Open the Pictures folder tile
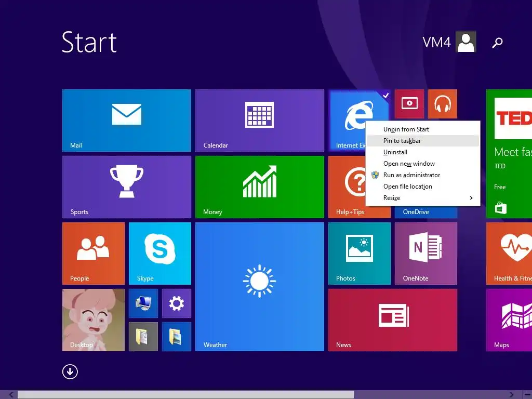This screenshot has width=532, height=399. (x=177, y=337)
